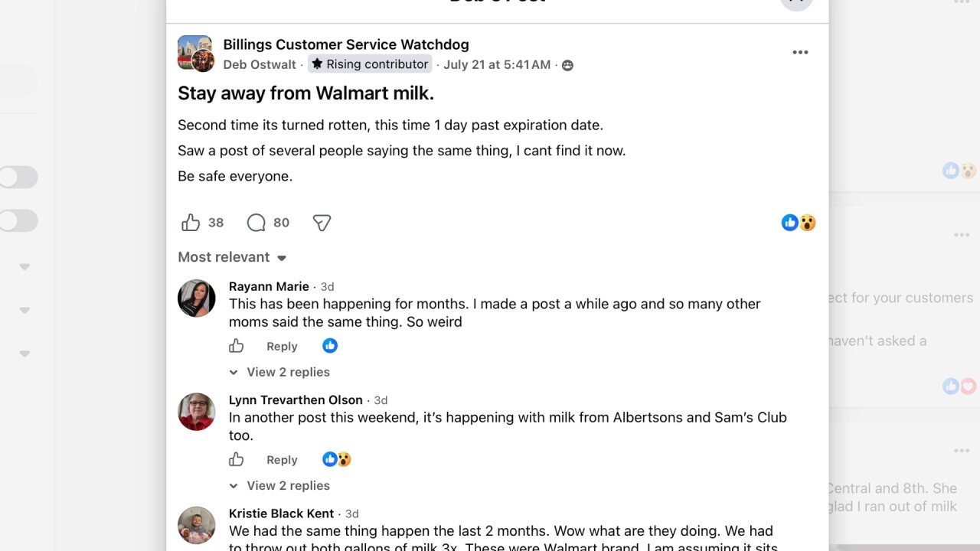Toggle the lower switch in left sidebar
The image size is (980, 551).
tap(18, 221)
